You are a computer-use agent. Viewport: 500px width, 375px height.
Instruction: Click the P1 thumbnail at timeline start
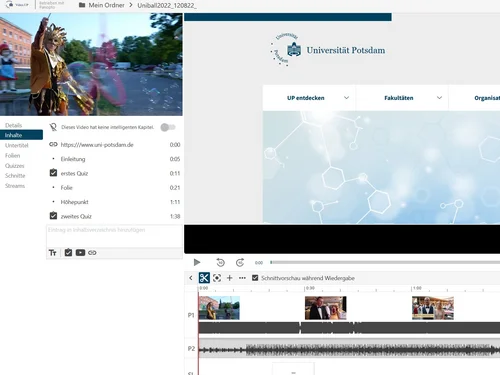(x=219, y=308)
